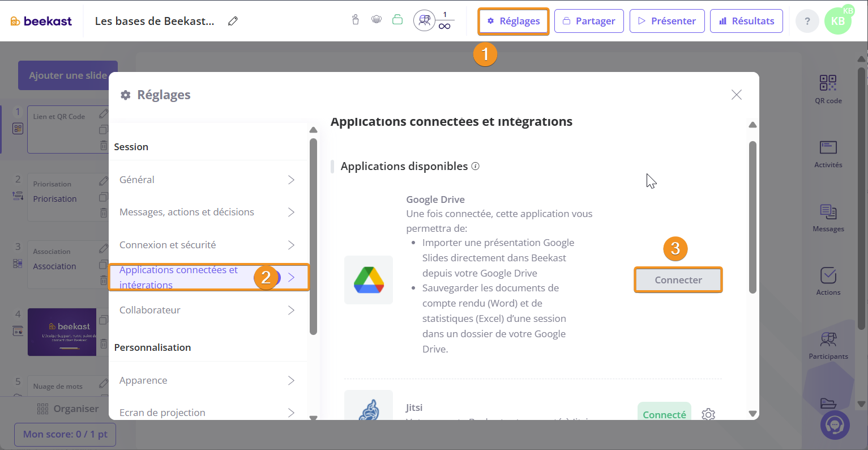
Task: Open the QR code sidebar panel
Action: [x=828, y=89]
